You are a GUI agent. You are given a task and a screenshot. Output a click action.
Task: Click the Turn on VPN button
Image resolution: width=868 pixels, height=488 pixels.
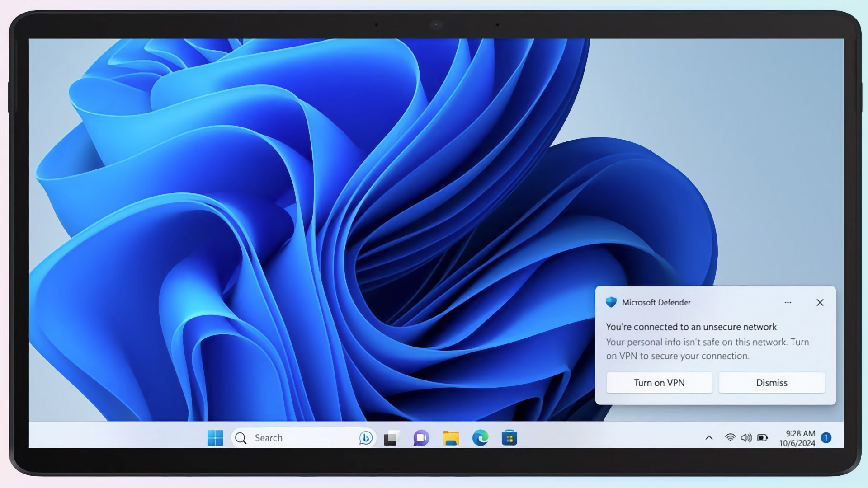(659, 383)
